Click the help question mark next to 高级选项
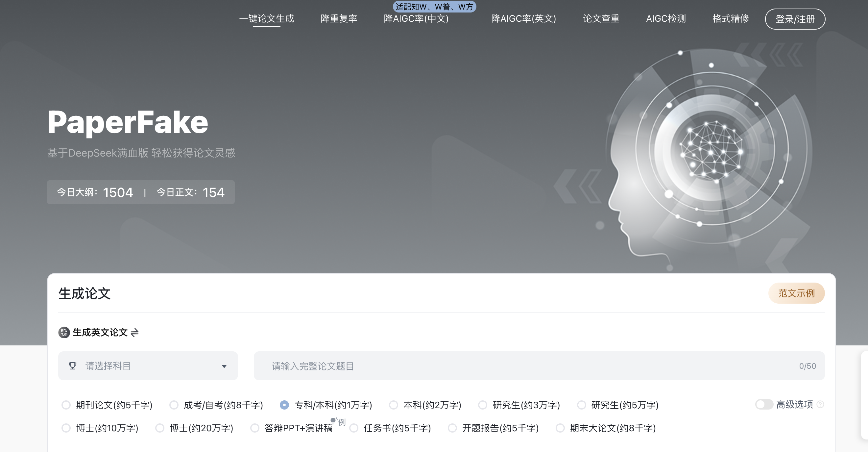The height and width of the screenshot is (452, 868). 820,404
